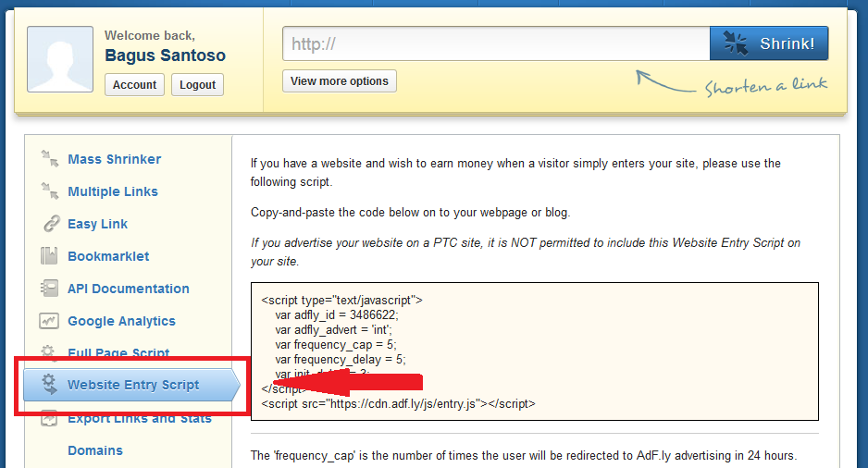
Task: Click View more options button
Action: click(x=340, y=81)
